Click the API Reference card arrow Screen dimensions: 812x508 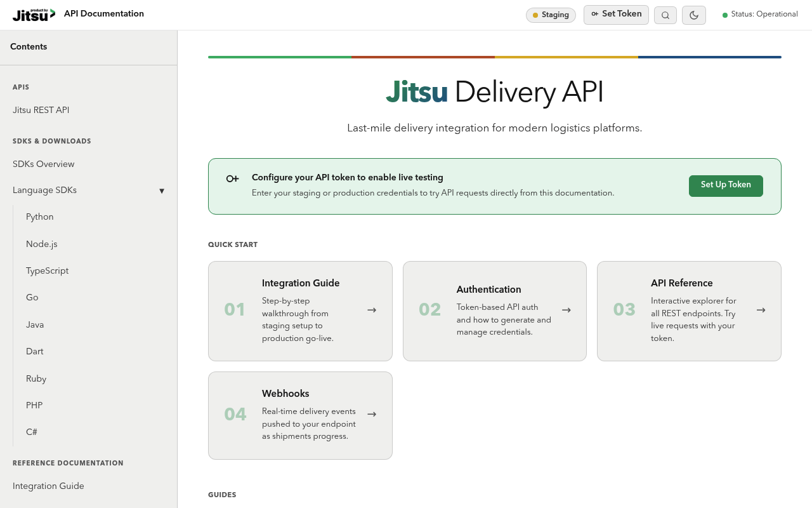pyautogui.click(x=761, y=310)
